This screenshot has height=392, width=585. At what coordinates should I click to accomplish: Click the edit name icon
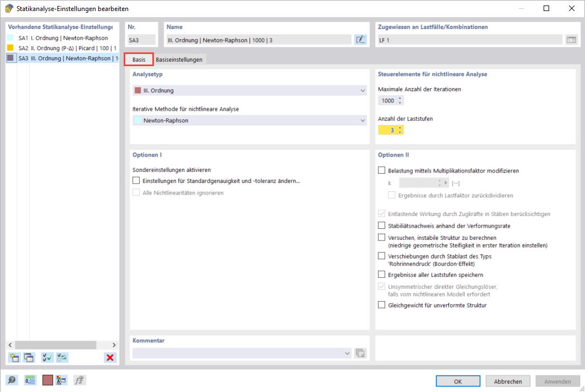[360, 40]
